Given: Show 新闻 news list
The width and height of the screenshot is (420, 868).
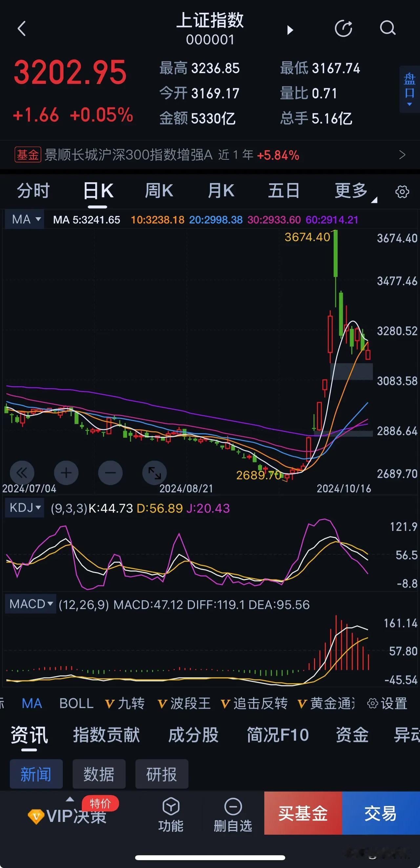Looking at the screenshot, I should coord(36,774).
